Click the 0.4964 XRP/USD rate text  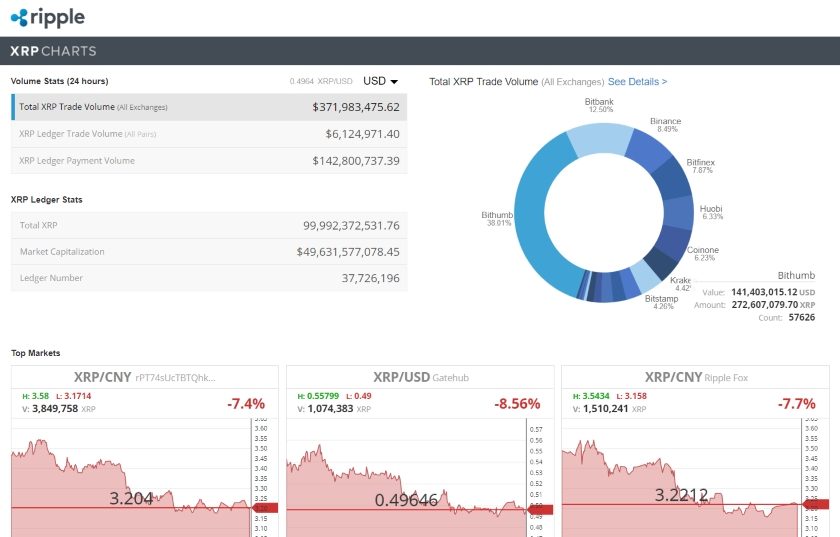pos(321,81)
